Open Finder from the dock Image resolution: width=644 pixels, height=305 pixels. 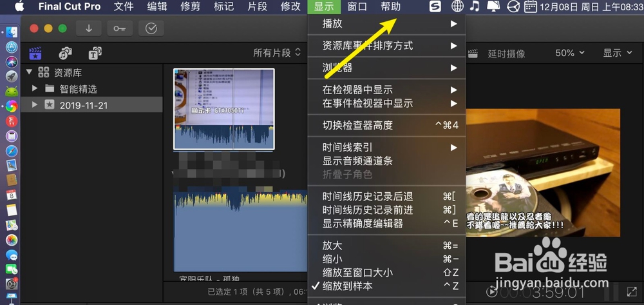pyautogui.click(x=12, y=32)
